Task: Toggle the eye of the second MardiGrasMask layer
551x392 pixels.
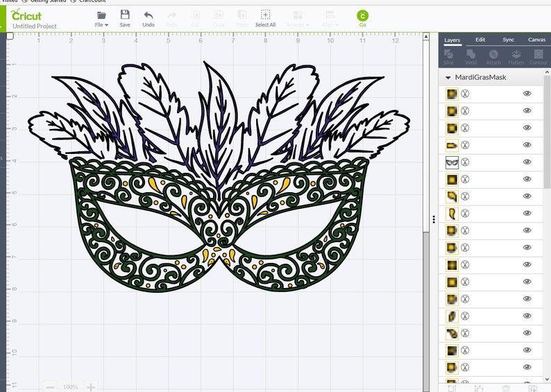Action: 527,110
